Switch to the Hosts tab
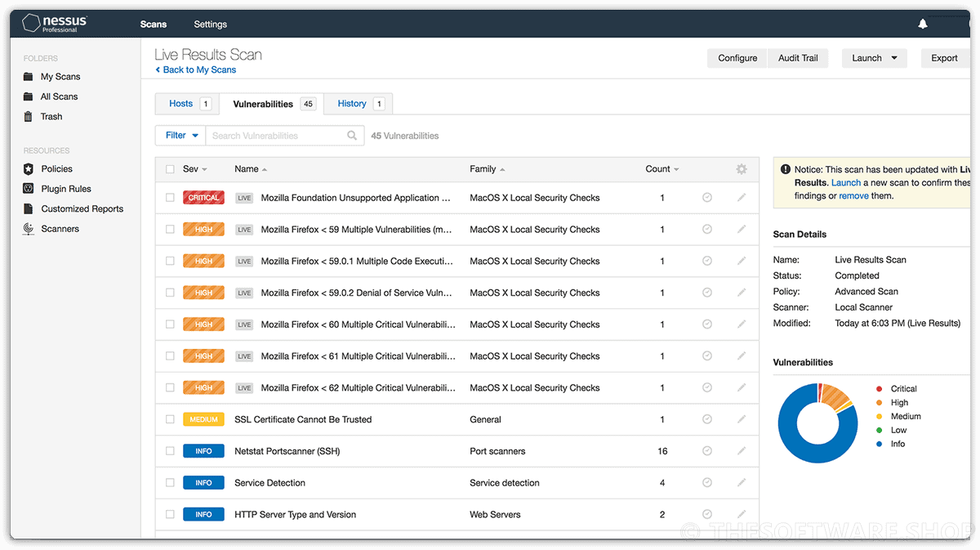The width and height of the screenshot is (980, 550). point(187,104)
